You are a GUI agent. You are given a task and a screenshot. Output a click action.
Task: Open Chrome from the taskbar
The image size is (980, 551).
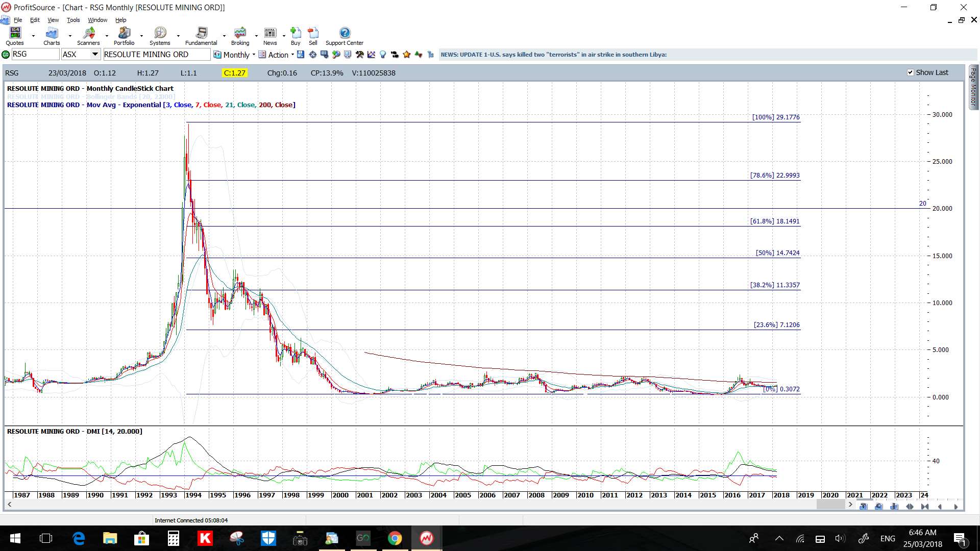(395, 538)
